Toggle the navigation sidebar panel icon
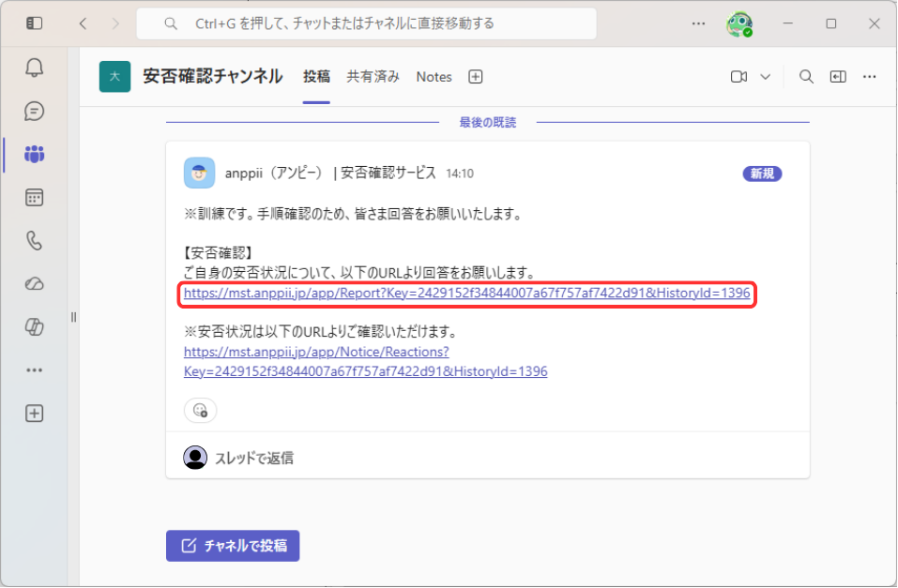The image size is (898, 588). pos(35,23)
